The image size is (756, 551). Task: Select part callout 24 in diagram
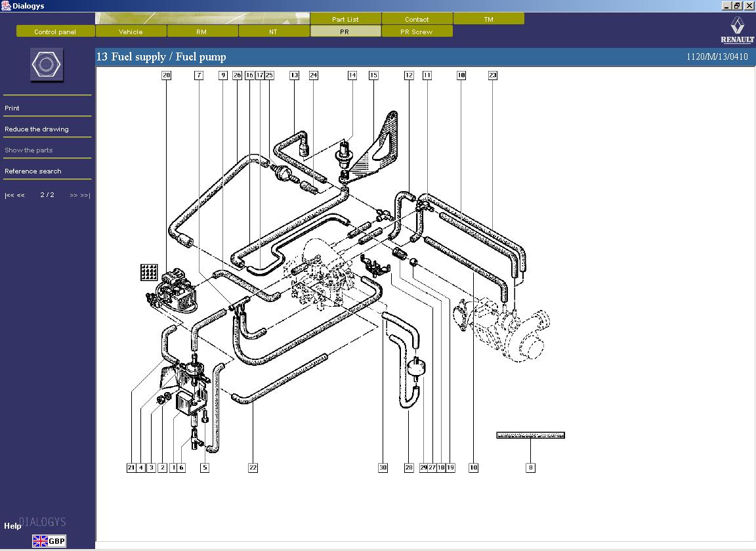point(314,76)
